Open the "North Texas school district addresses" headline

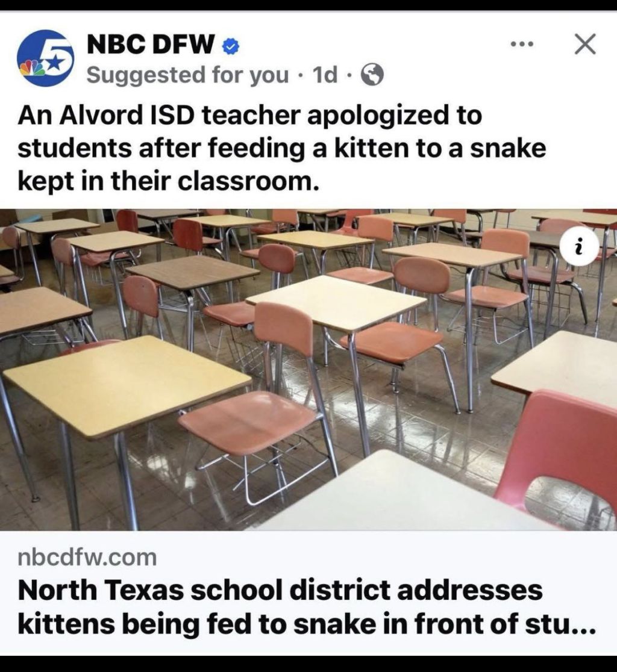[x=280, y=590]
